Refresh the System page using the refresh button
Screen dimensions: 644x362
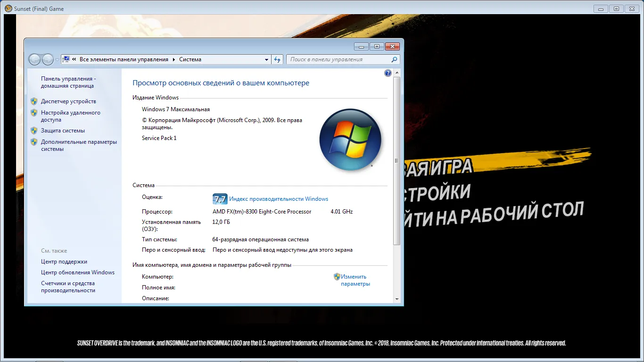click(277, 59)
